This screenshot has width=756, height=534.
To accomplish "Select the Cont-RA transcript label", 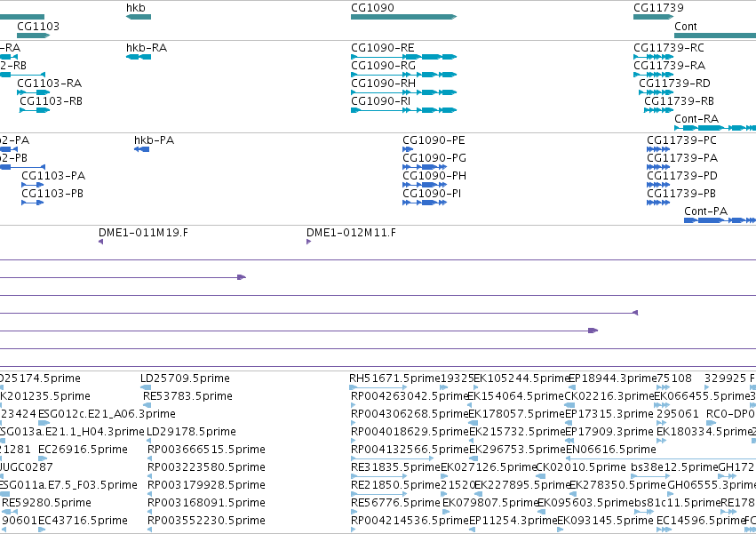I will click(x=696, y=119).
